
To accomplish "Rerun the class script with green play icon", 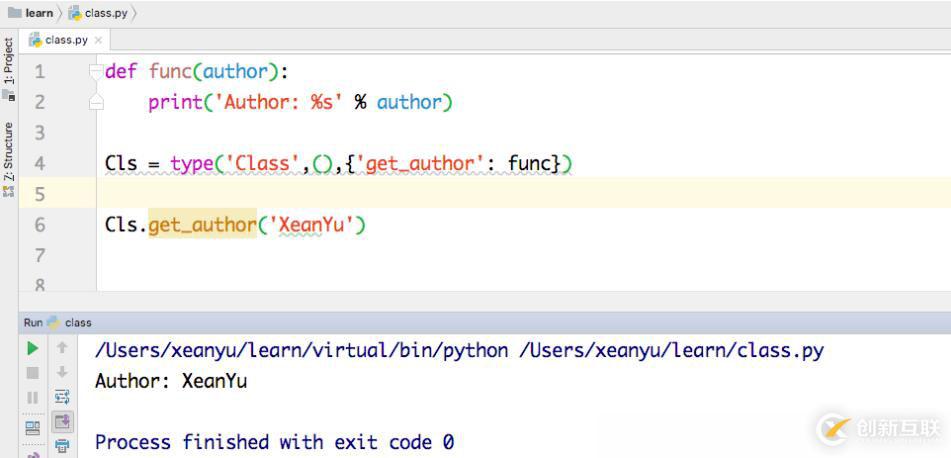I will click(33, 348).
